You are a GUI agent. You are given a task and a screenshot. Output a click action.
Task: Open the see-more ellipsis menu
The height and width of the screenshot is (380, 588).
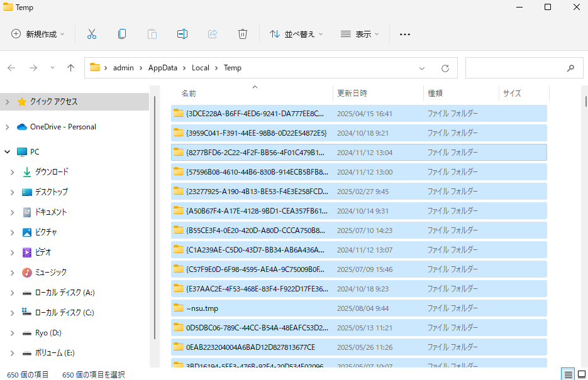(x=404, y=33)
